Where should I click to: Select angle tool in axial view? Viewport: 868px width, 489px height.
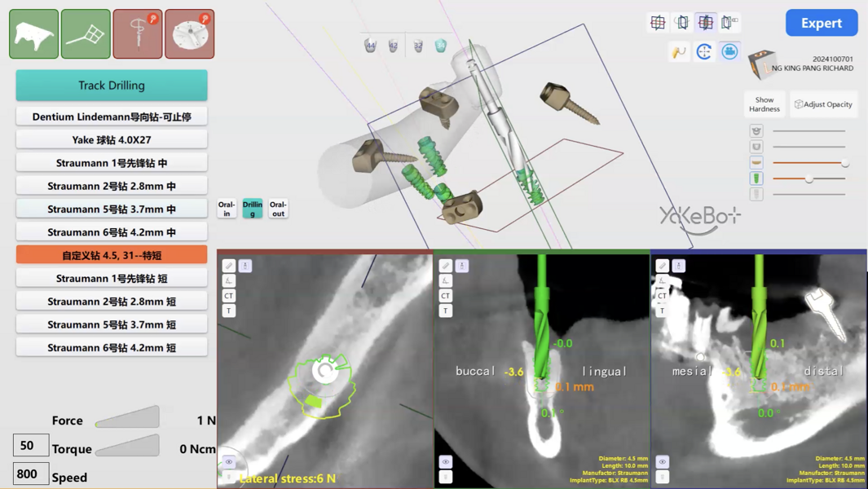(229, 281)
